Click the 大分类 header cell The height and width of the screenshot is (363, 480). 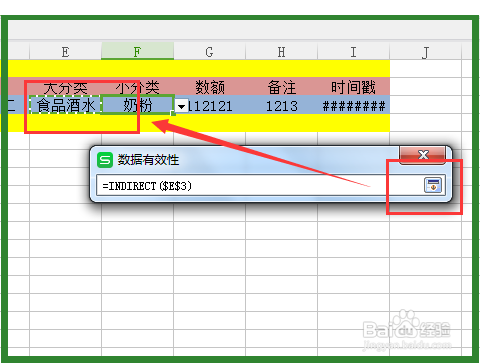pos(65,87)
